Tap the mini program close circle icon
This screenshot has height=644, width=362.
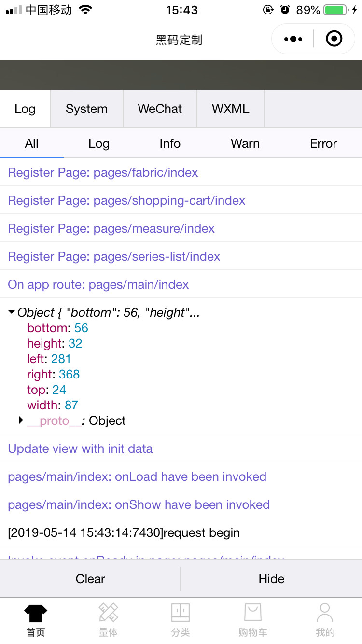[334, 39]
